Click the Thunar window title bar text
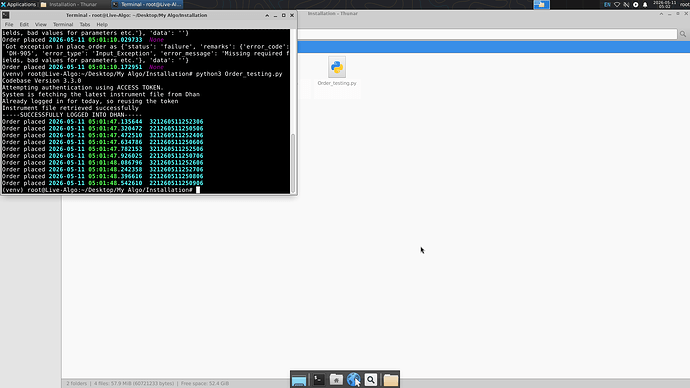This screenshot has width=690, height=388. (x=333, y=14)
